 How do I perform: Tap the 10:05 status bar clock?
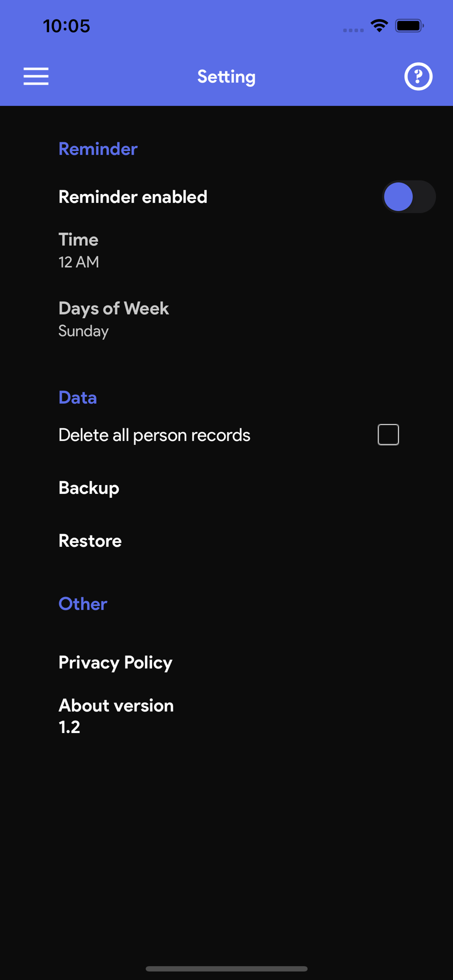pyautogui.click(x=67, y=26)
